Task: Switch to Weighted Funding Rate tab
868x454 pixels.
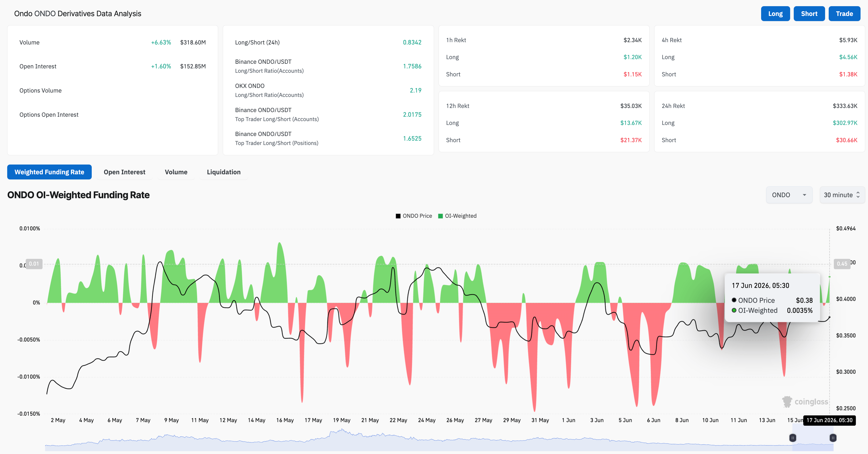Action: [x=49, y=172]
